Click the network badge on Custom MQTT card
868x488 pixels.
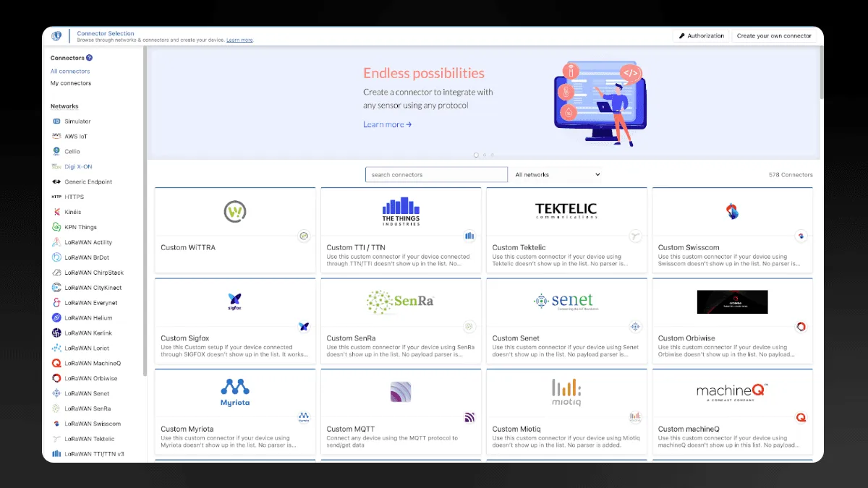coord(469,416)
